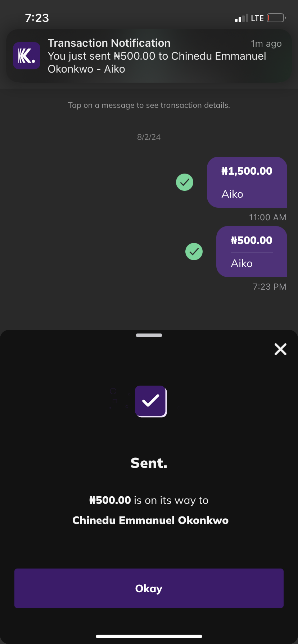
Task: Tap the 7:23 status bar clock
Action: tap(37, 18)
